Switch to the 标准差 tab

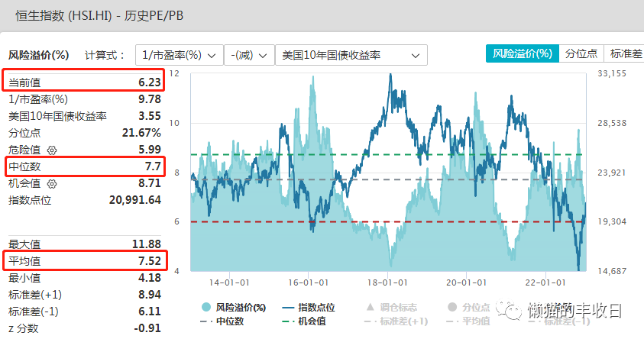tap(624, 53)
